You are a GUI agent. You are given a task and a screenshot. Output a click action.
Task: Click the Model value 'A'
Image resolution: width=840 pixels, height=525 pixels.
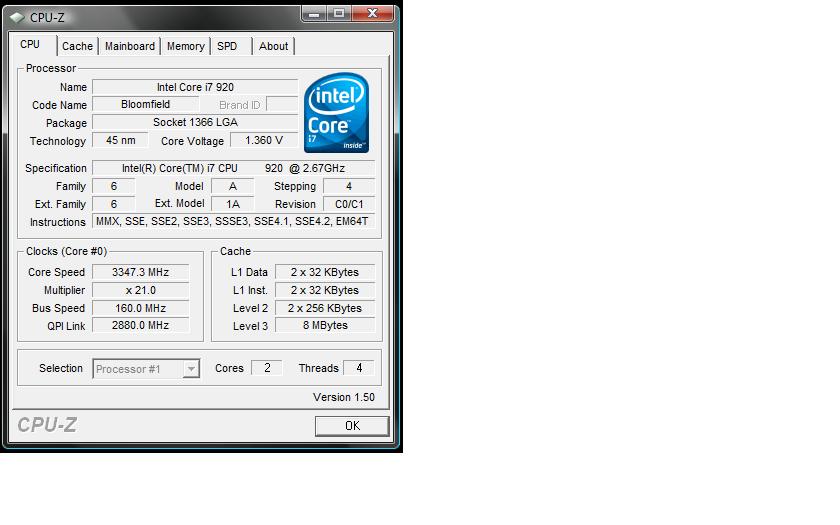[232, 186]
